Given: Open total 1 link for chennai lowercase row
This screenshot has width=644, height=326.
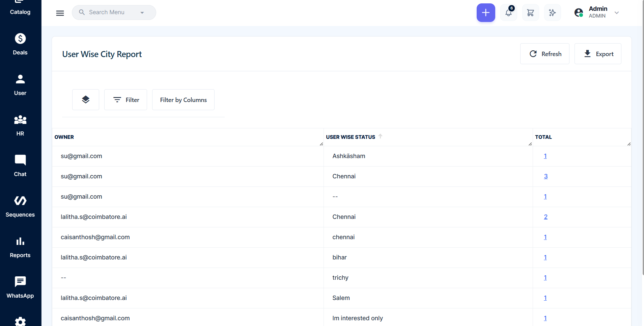Looking at the screenshot, I should 545,237.
